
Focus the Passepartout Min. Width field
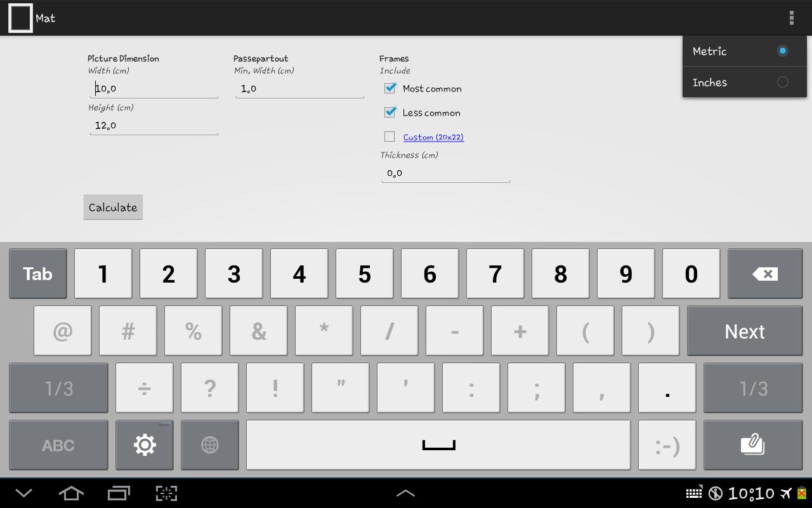(300, 89)
